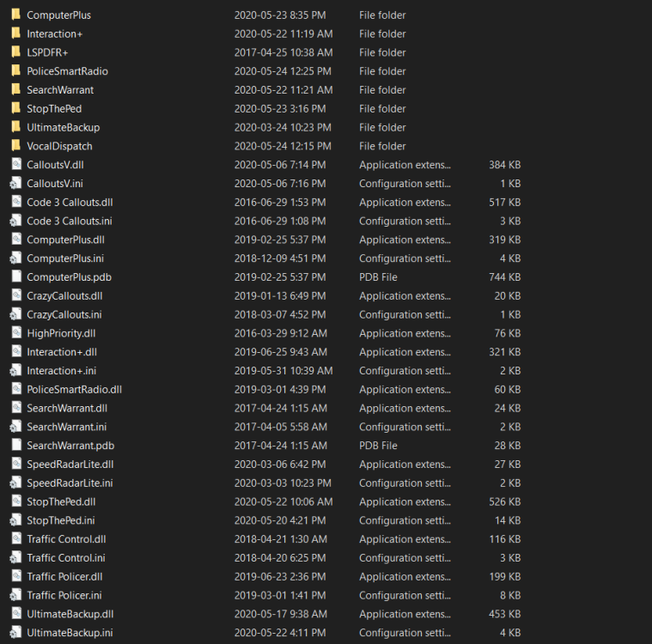Select the UltimateBackup.dll file icon

coord(16,614)
